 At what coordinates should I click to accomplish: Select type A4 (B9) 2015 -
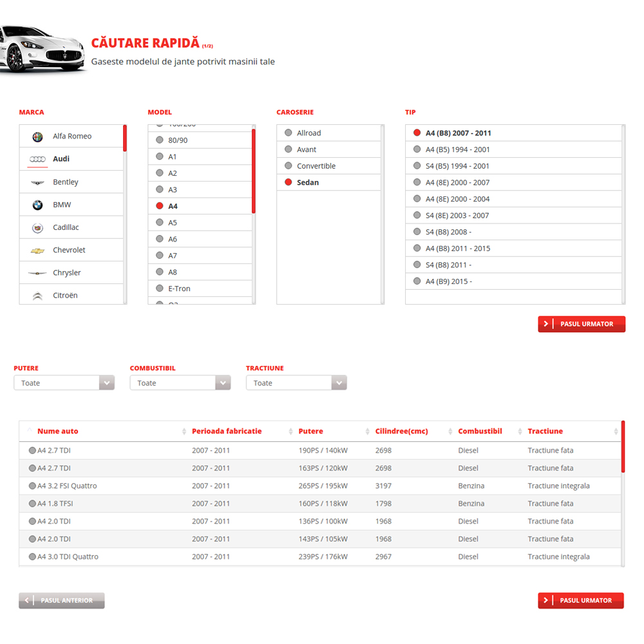[513, 281]
